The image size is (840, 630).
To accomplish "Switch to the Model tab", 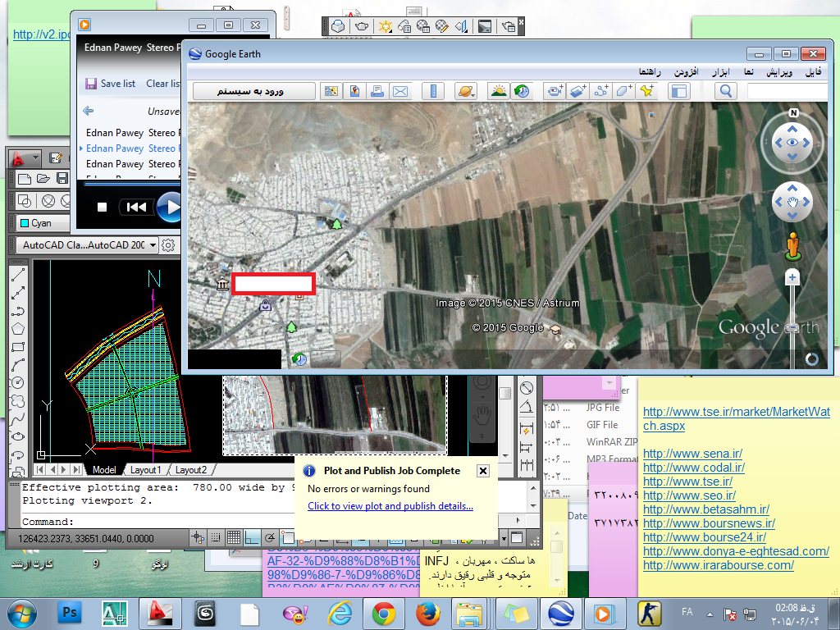I will pos(104,470).
